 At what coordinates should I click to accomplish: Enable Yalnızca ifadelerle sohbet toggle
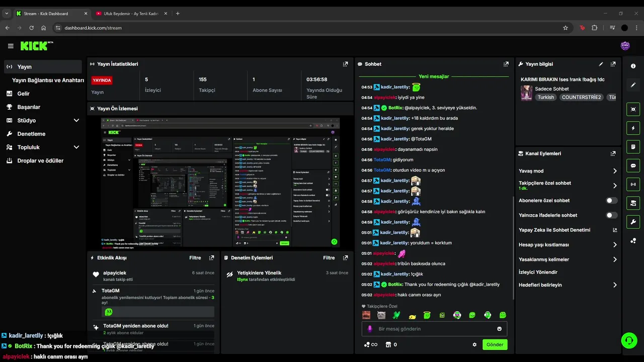click(612, 215)
